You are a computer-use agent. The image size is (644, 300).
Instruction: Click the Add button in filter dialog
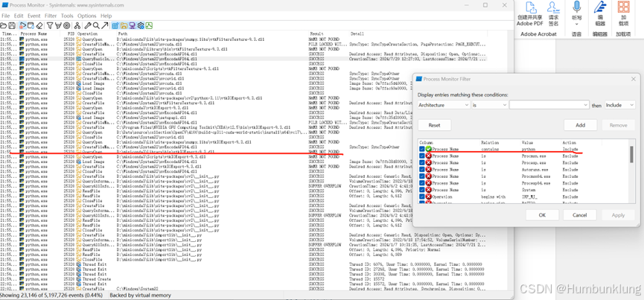coord(580,125)
